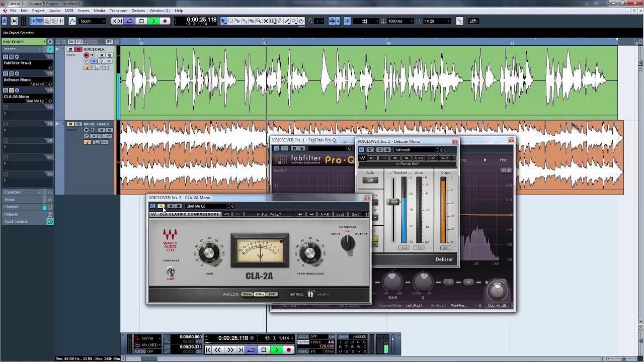This screenshot has height=362, width=644.
Task: Click Play in bottom transport panel
Action: pos(276,349)
